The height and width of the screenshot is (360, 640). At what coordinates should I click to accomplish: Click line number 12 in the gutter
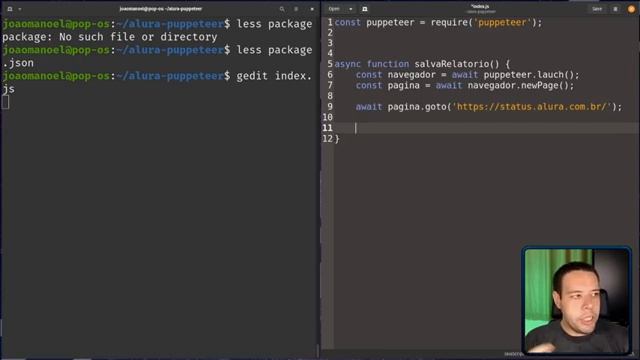click(327, 139)
